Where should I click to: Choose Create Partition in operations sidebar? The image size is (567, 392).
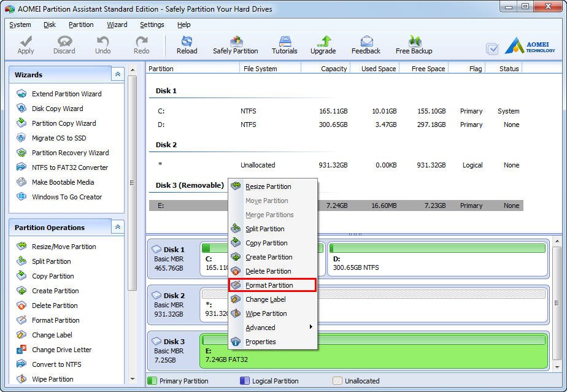pos(48,291)
